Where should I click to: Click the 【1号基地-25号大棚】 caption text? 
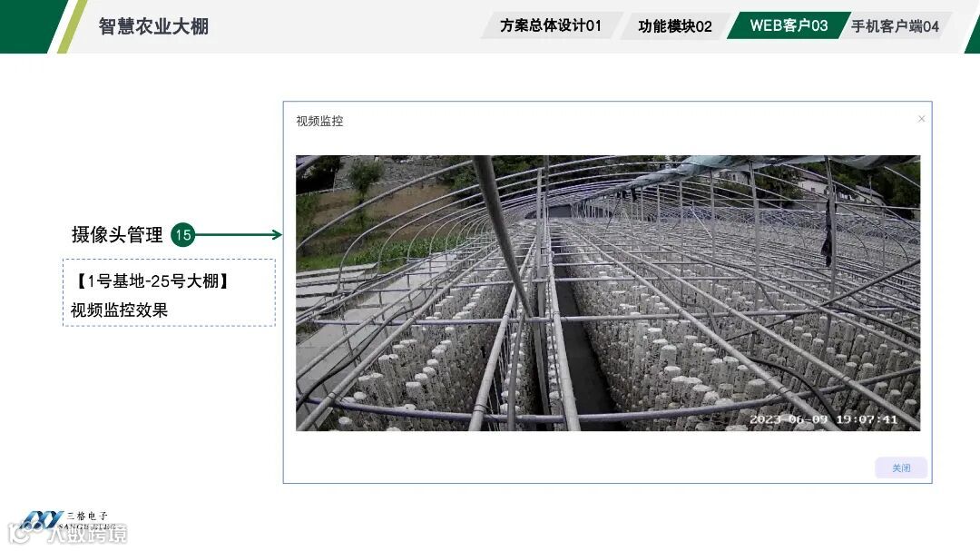[152, 280]
